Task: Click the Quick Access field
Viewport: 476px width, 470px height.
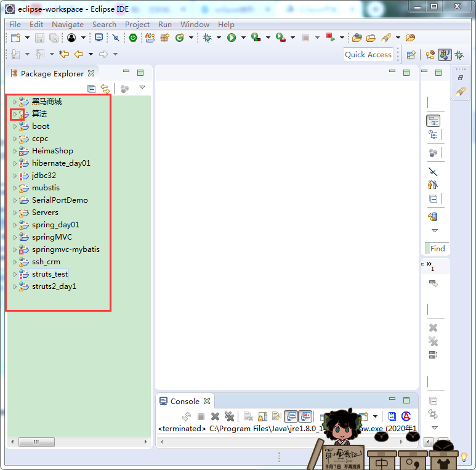Action: [368, 55]
